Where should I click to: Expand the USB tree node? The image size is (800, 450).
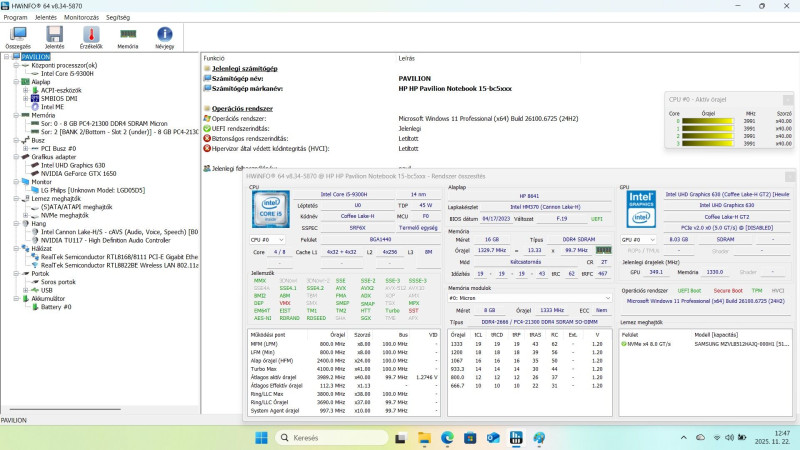coord(26,290)
